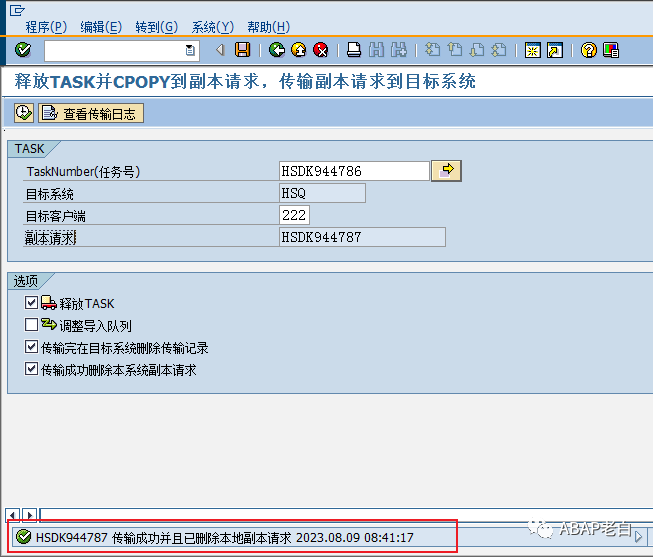Click the TaskNumber input field HSDK944786

tap(354, 171)
